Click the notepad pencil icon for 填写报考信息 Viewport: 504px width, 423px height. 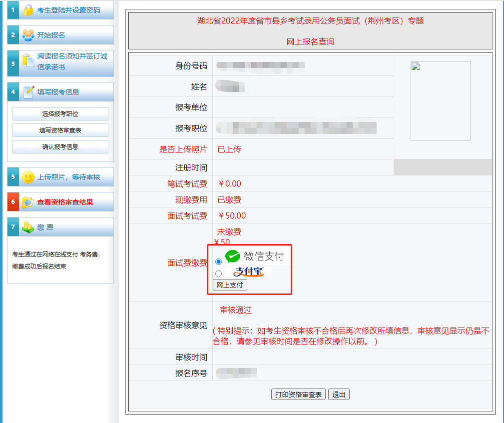28,91
